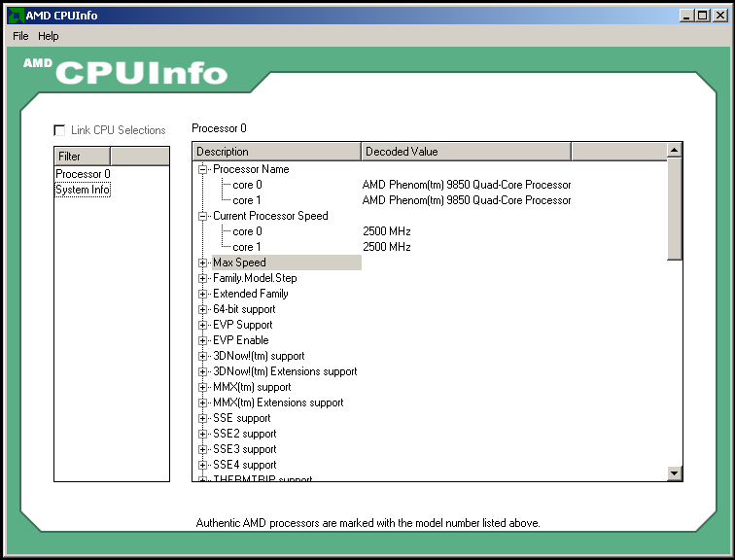Screen dimensions: 735x560
Task: Maximize the AMD CPUInfo window
Action: click(702, 16)
